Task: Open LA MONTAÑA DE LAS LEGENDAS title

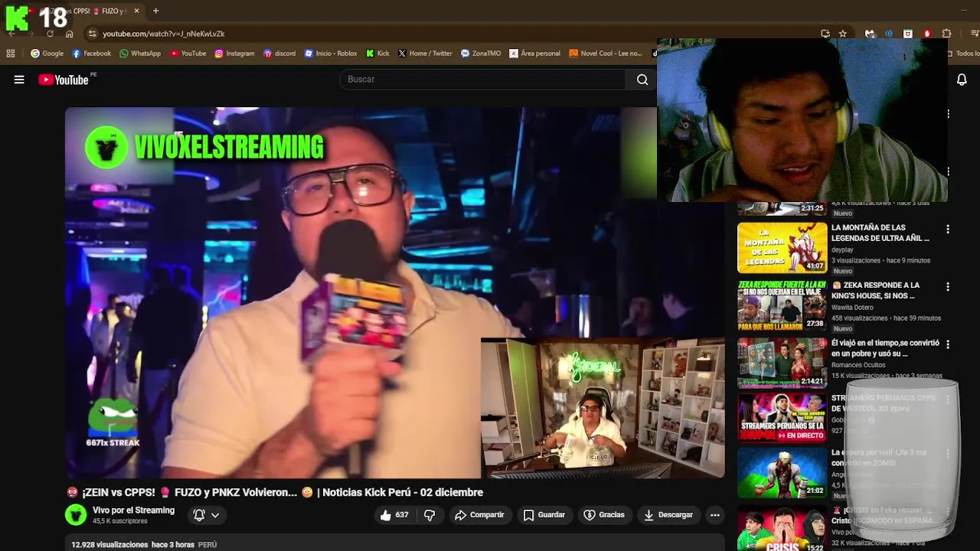Action: click(x=880, y=233)
